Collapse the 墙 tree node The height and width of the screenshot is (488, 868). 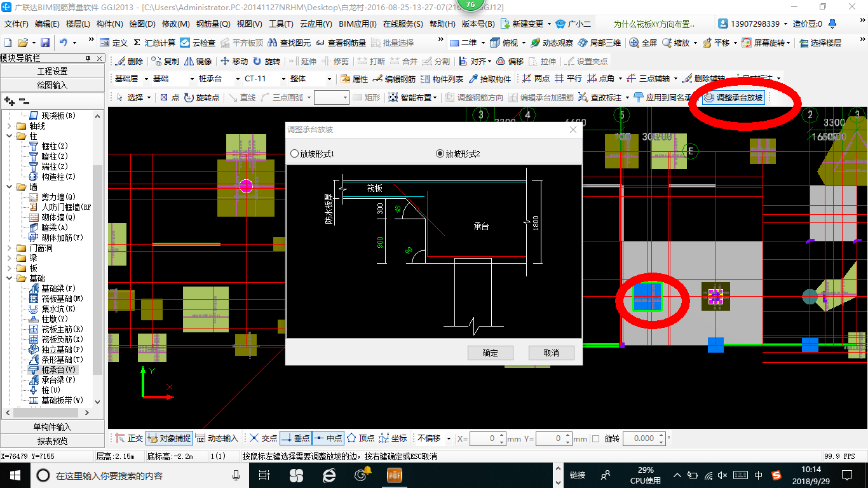click(10, 187)
